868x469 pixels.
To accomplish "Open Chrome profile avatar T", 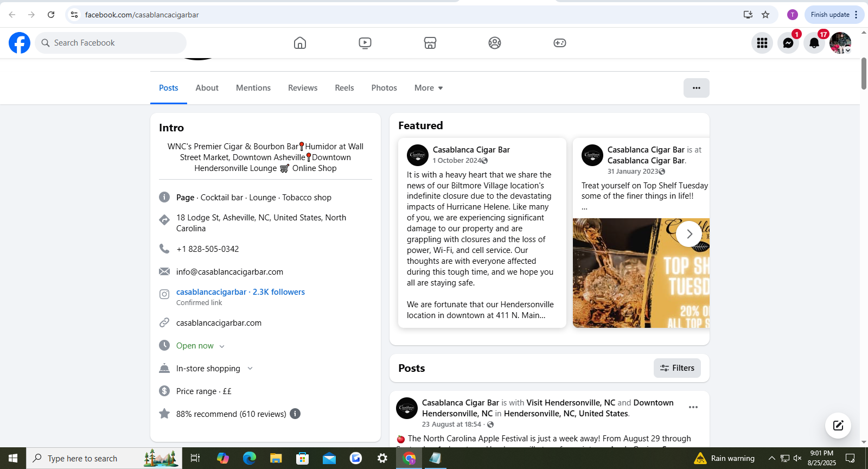I will point(793,15).
